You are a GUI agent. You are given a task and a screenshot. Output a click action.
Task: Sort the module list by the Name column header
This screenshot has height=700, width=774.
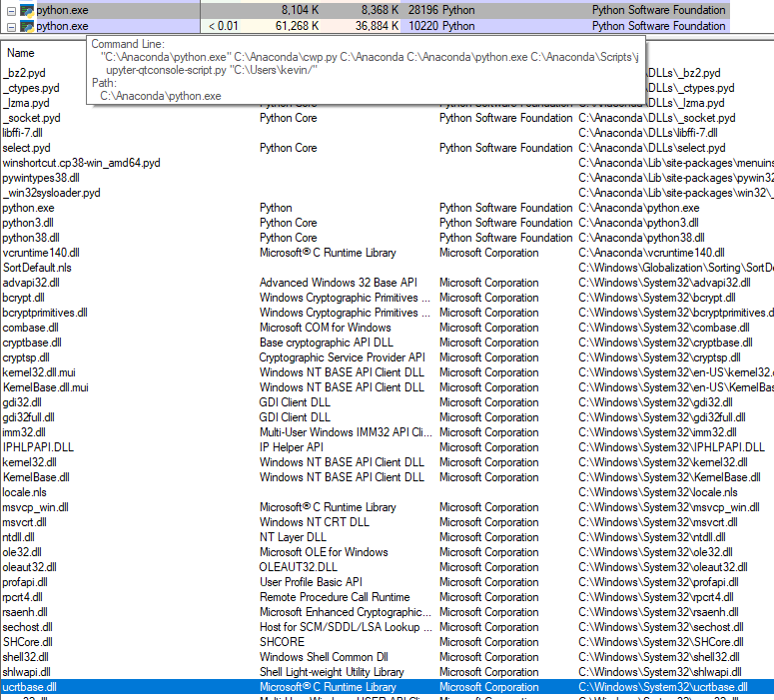point(21,53)
